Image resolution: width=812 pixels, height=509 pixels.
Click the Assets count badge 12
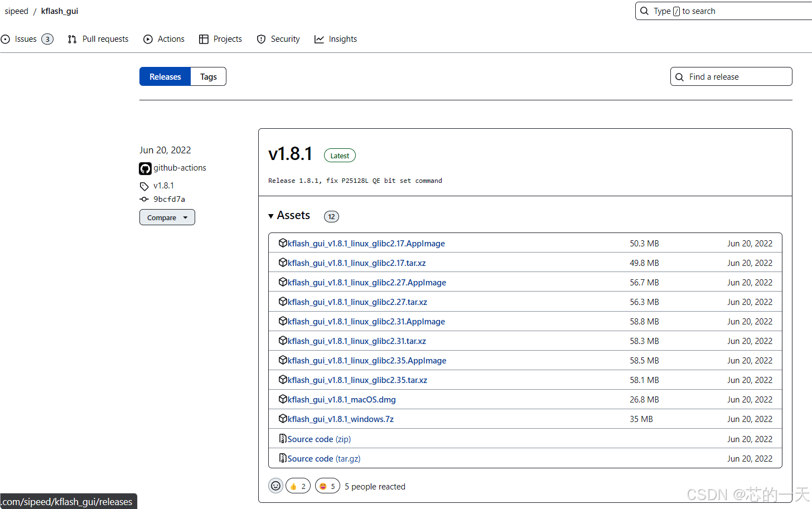pos(331,216)
